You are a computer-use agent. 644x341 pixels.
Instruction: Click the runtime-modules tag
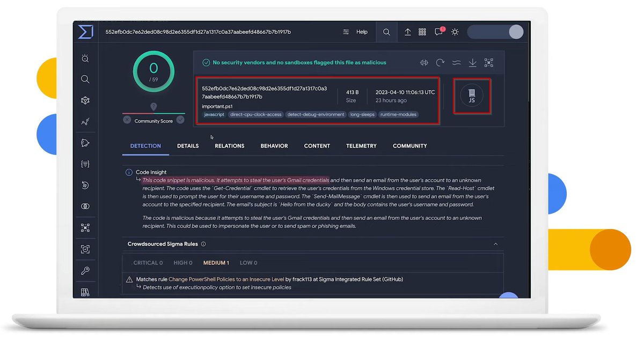(399, 115)
